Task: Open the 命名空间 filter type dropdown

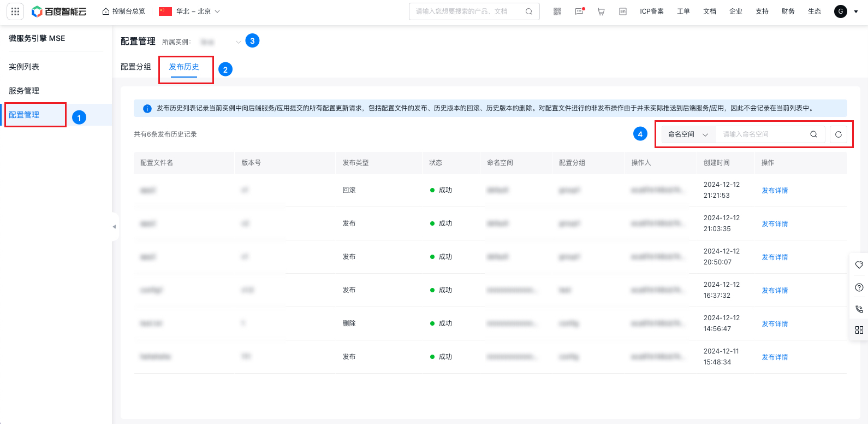Action: (688, 134)
